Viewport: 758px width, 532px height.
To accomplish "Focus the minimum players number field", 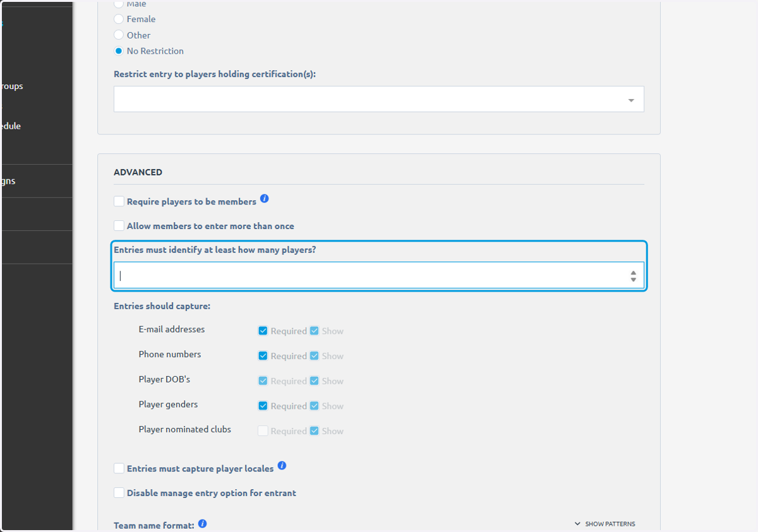I will (379, 275).
